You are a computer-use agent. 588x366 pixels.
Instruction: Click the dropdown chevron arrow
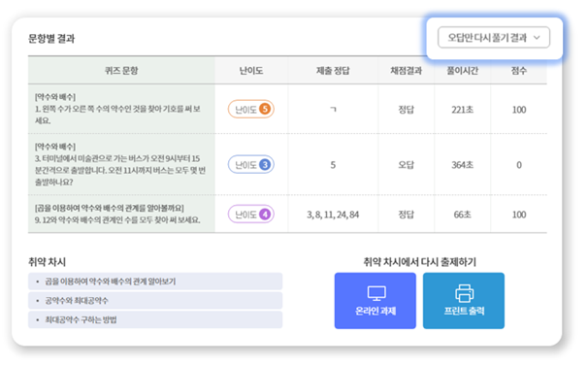click(537, 38)
